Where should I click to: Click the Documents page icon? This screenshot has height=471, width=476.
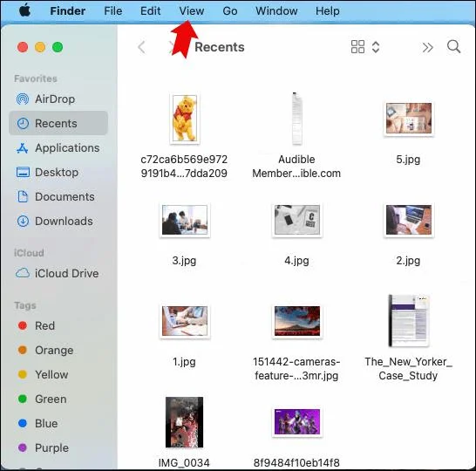click(23, 197)
